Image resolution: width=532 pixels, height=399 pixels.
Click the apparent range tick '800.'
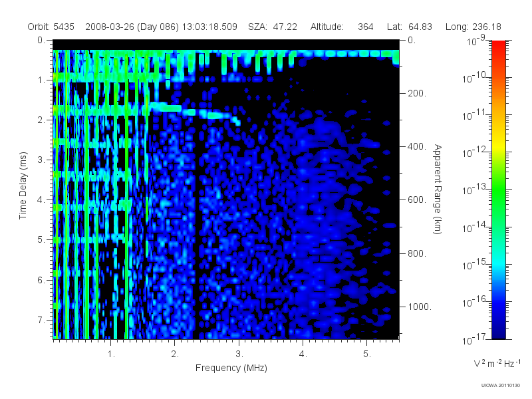coord(417,253)
